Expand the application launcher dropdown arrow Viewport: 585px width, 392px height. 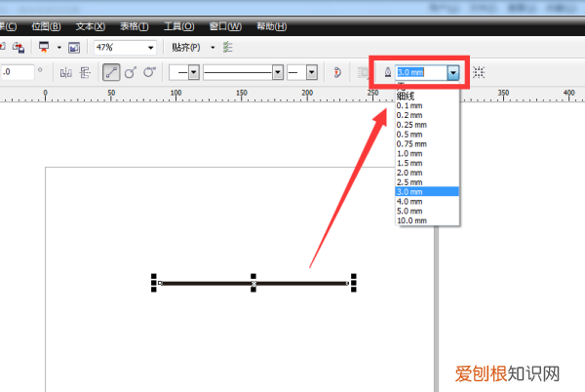58,48
